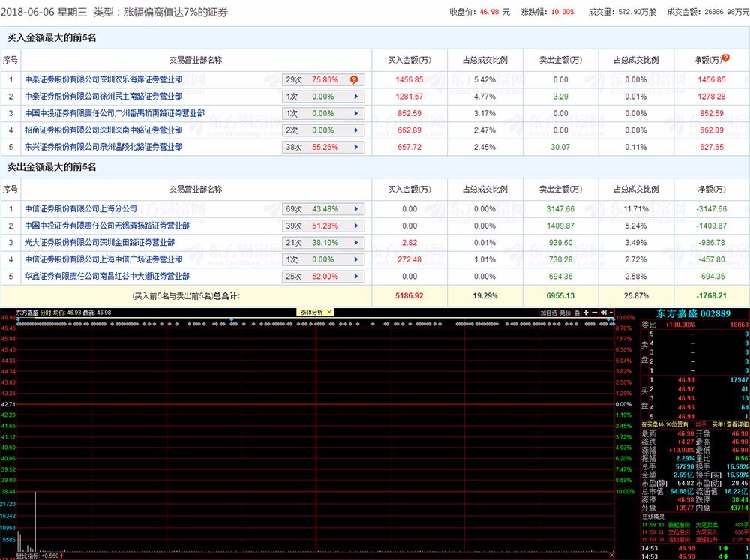Open the help icon next to 净额(万) header
The image size is (750, 560).
[x=725, y=58]
